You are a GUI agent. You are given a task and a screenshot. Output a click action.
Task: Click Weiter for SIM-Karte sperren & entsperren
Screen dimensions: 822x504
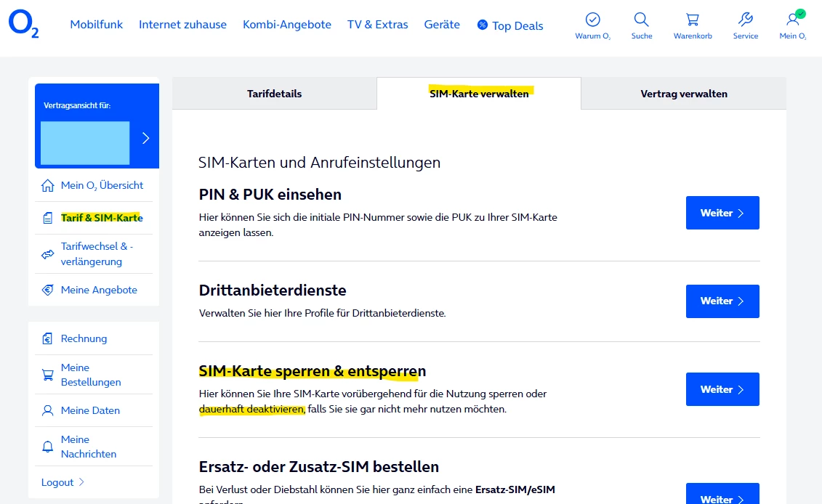(x=722, y=389)
